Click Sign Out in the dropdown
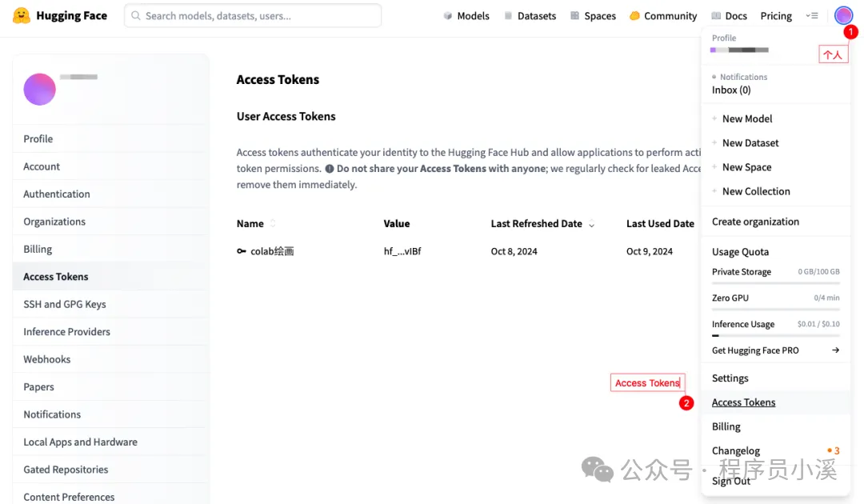 point(730,481)
